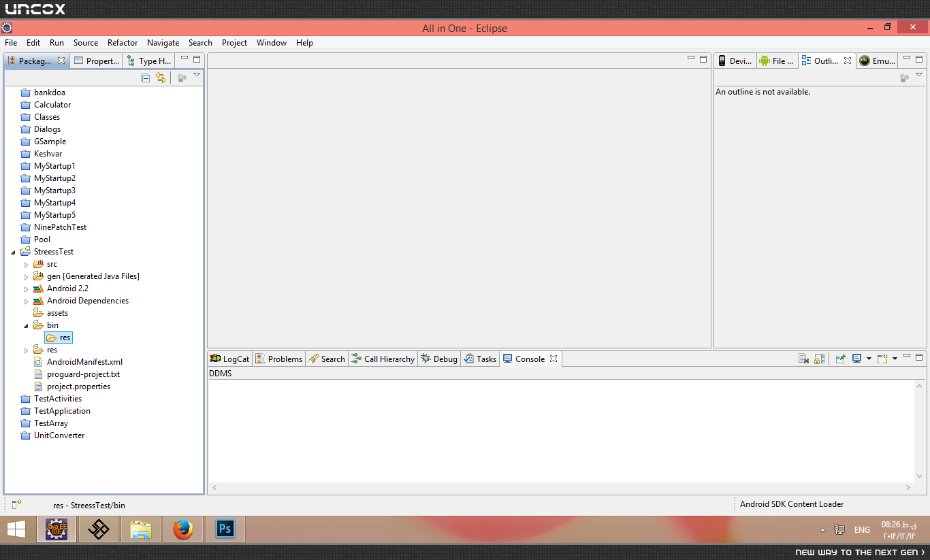The width and height of the screenshot is (930, 560).
Task: Switch to the Debug tab
Action: (x=439, y=359)
